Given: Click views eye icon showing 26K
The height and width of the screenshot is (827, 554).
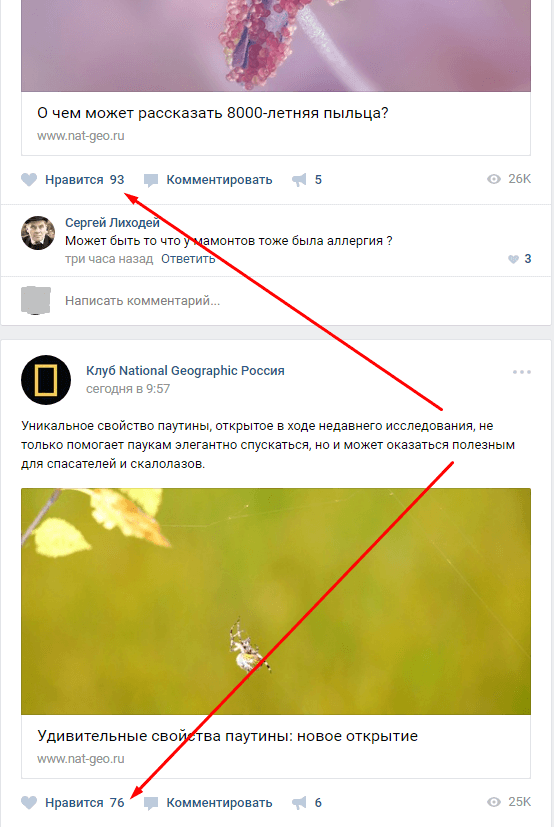Looking at the screenshot, I should (494, 179).
